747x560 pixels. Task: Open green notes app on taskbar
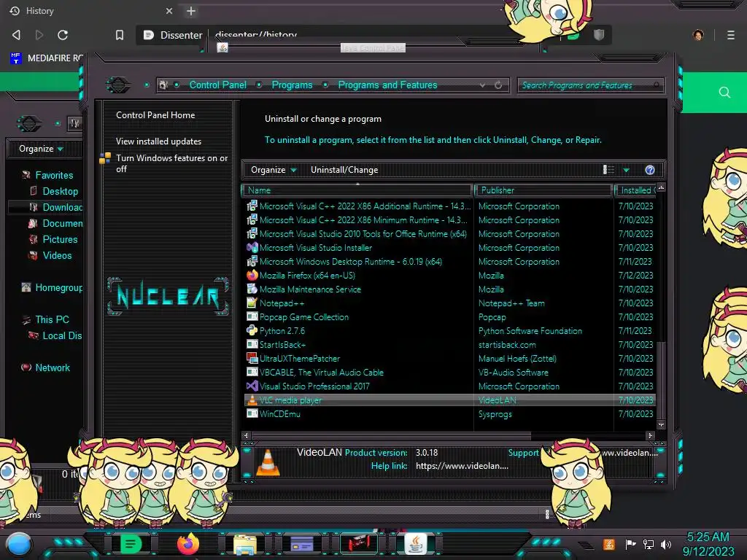tap(131, 544)
